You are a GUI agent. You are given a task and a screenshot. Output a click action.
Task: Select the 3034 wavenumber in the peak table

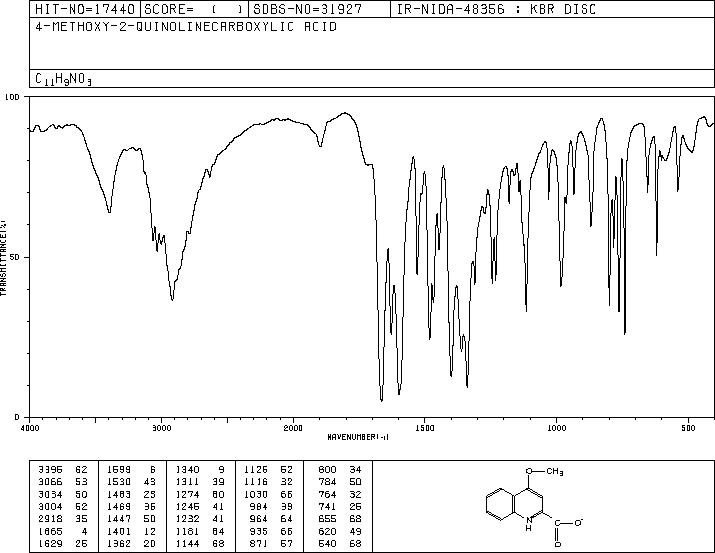(x=50, y=494)
